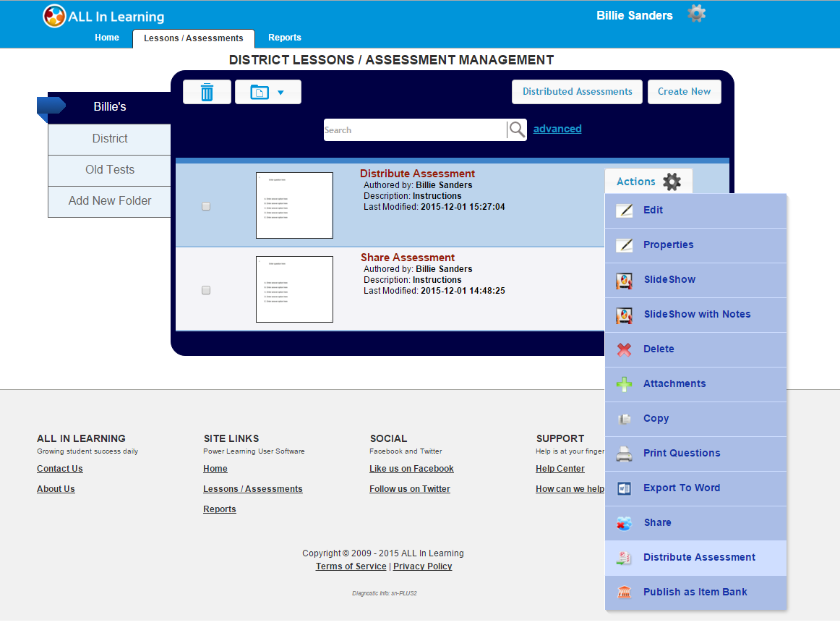
Task: Select Distribute Assessment from Actions menu
Action: point(698,558)
